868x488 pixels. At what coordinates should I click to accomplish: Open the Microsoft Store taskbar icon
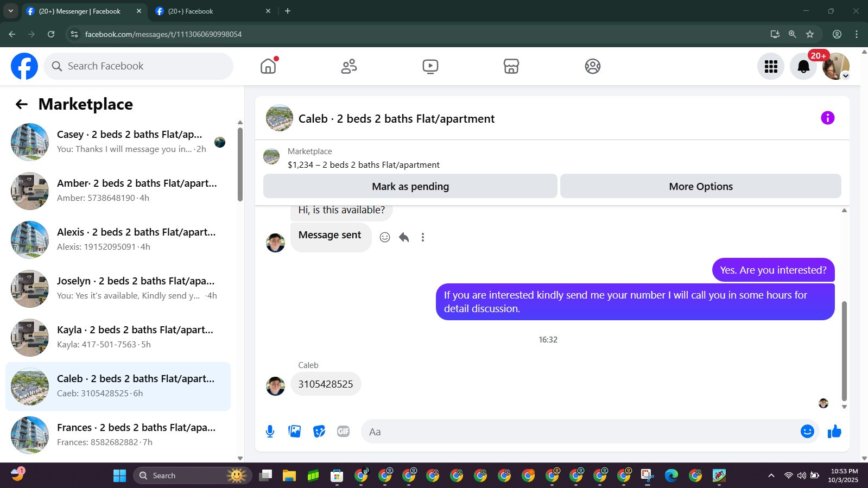point(337,476)
